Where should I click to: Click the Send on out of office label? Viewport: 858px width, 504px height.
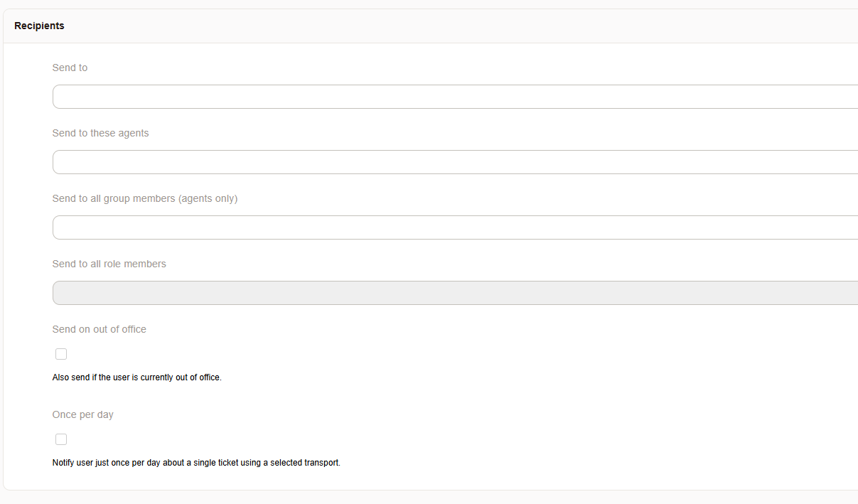[x=99, y=329]
